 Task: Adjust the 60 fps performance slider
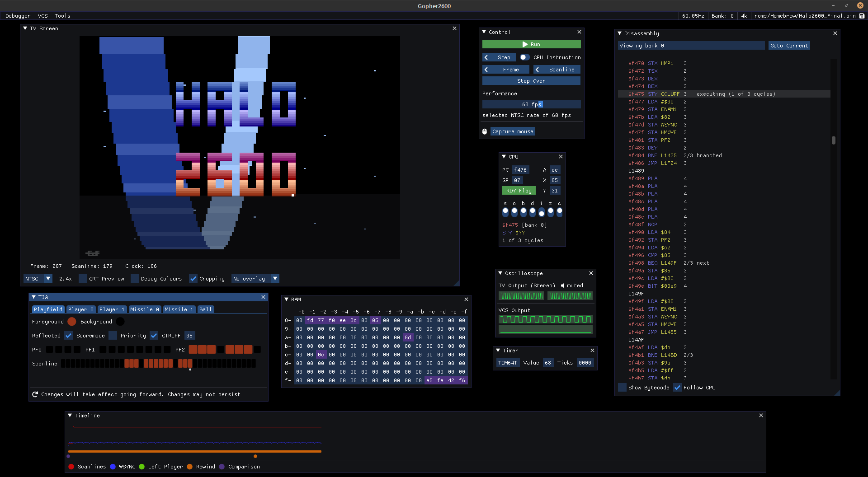[531, 104]
